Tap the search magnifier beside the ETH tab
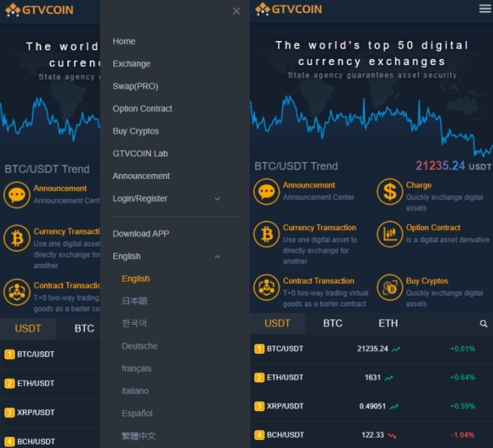Image resolution: width=493 pixels, height=448 pixels. [x=484, y=324]
